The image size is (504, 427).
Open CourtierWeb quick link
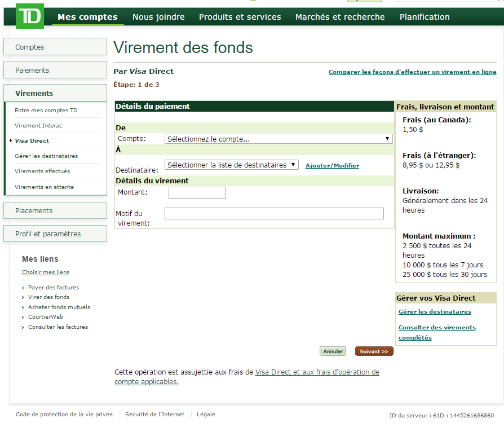[46, 316]
